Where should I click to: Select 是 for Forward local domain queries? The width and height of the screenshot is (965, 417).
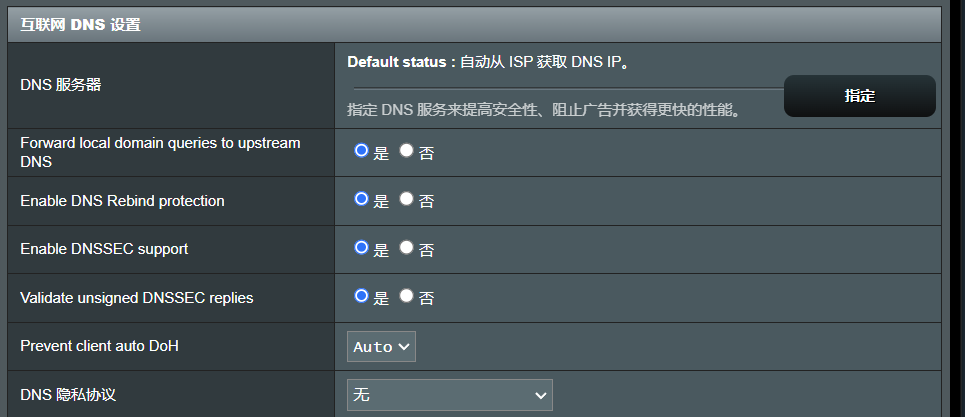point(362,151)
